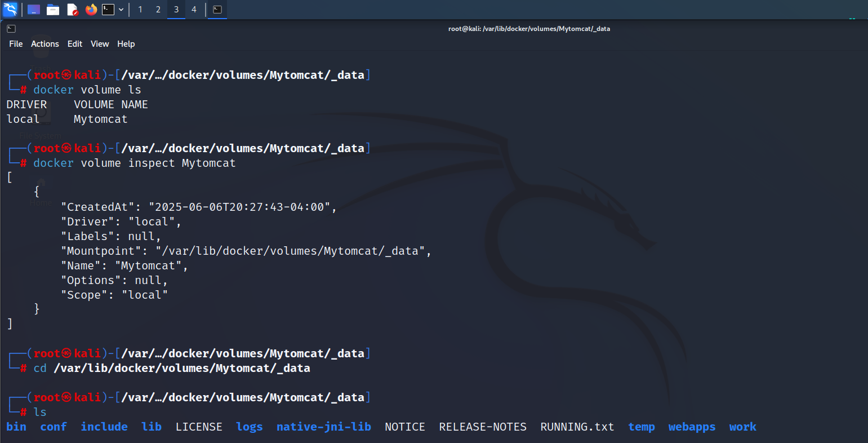
Task: Click the 'webapps' directory name
Action: pyautogui.click(x=692, y=427)
